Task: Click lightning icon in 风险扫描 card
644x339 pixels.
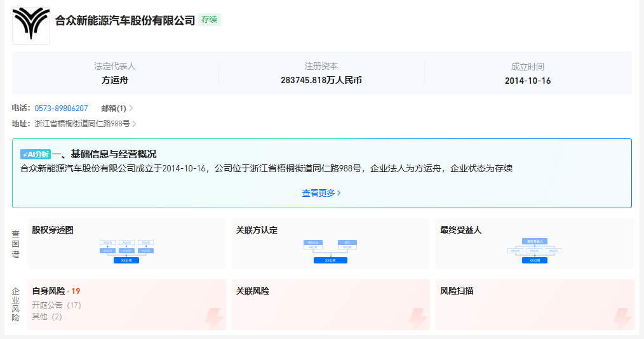Action: (622, 319)
